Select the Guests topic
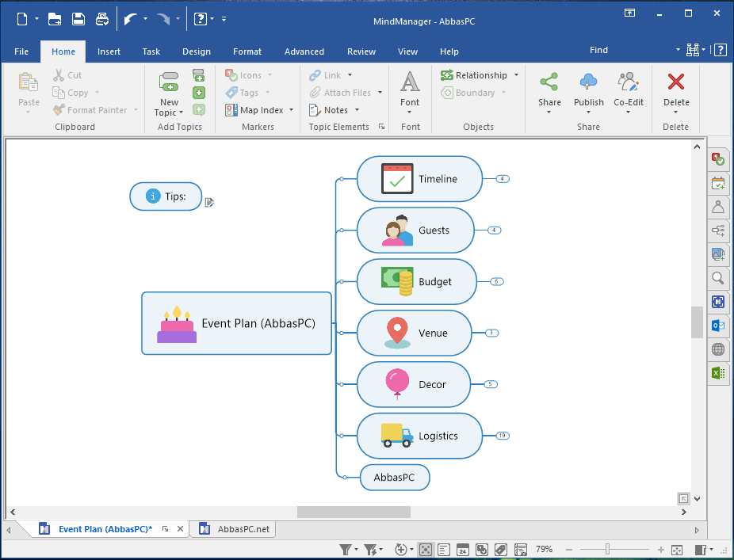The height and width of the screenshot is (560, 734). click(x=415, y=230)
